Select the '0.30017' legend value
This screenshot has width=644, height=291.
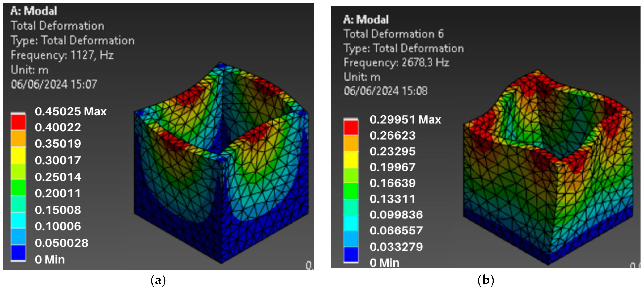(58, 160)
